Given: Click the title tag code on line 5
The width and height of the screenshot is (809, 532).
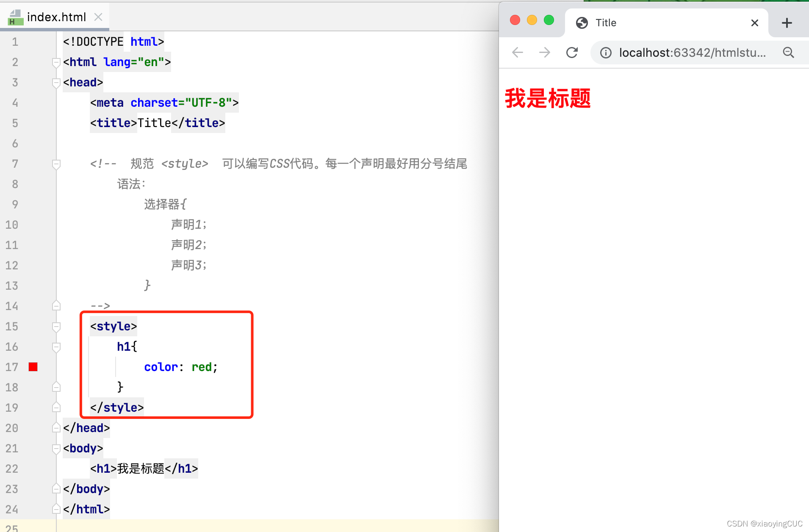Looking at the screenshot, I should tap(157, 123).
